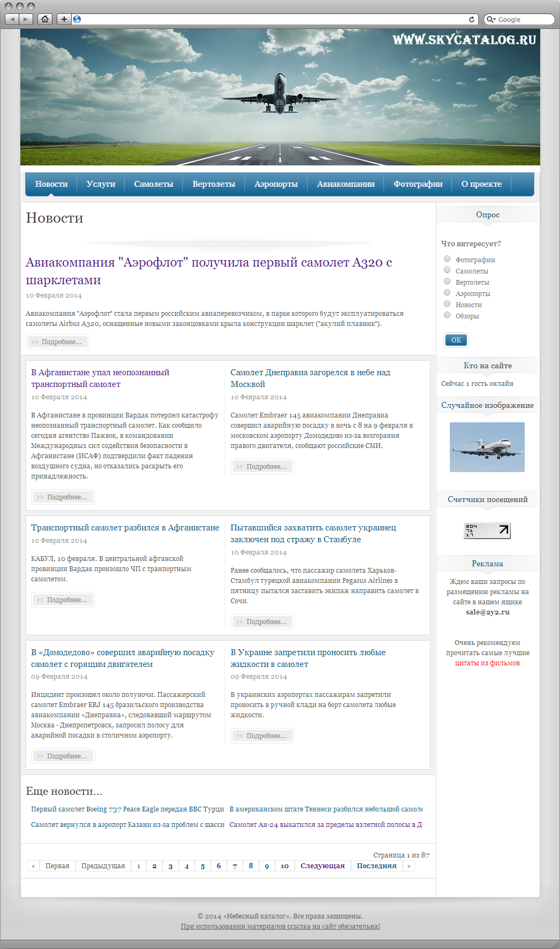This screenshot has height=949, width=560.
Task: Click Подробнее under the Домодедово emergency landing article
Action: pyautogui.click(x=63, y=756)
